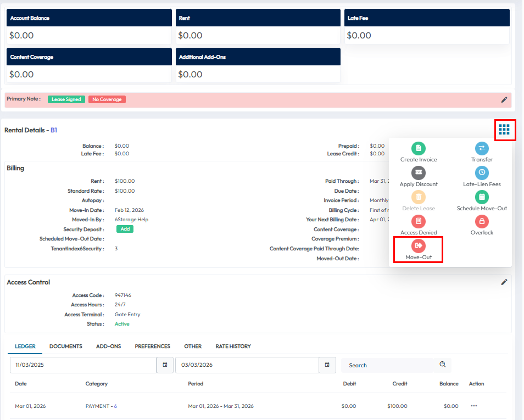The width and height of the screenshot is (524, 420).
Task: Open the B1 unit link
Action: (54, 131)
